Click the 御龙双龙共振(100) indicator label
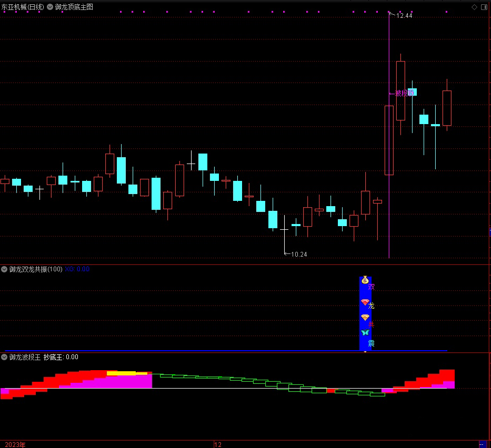Image resolution: width=491 pixels, height=448 pixels. pos(36,269)
